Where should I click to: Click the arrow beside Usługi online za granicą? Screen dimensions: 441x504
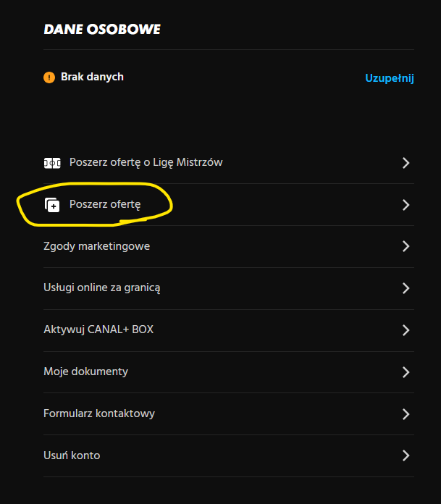coord(406,288)
